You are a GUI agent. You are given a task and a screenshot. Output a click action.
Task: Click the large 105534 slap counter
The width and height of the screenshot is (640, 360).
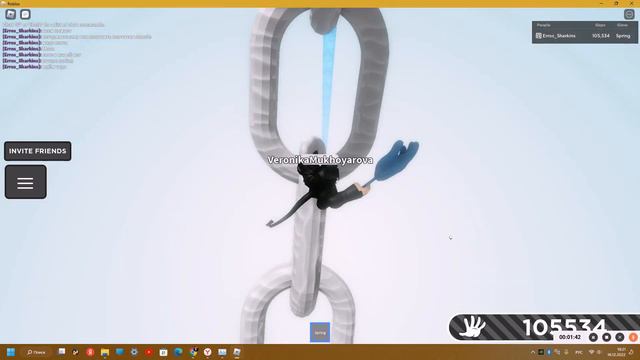(564, 328)
